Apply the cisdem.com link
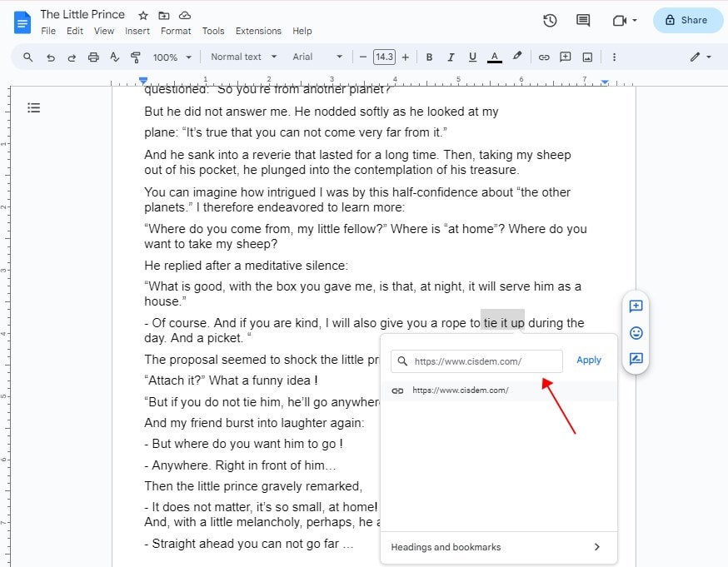The image size is (728, 567). click(x=589, y=360)
